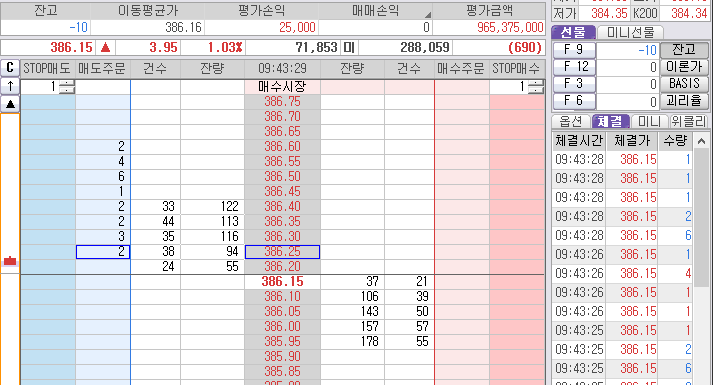The image size is (713, 385).
Task: Click the price cell 386.20
Action: pyautogui.click(x=282, y=266)
